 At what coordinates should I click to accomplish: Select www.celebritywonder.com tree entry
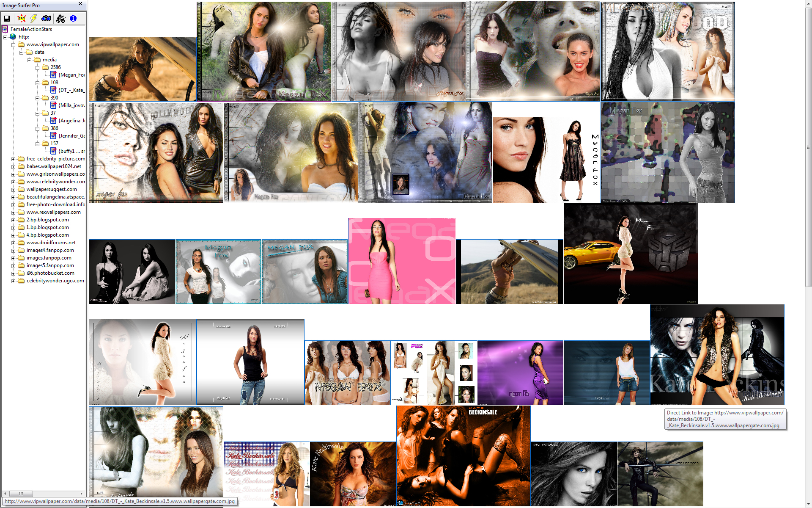(x=55, y=182)
